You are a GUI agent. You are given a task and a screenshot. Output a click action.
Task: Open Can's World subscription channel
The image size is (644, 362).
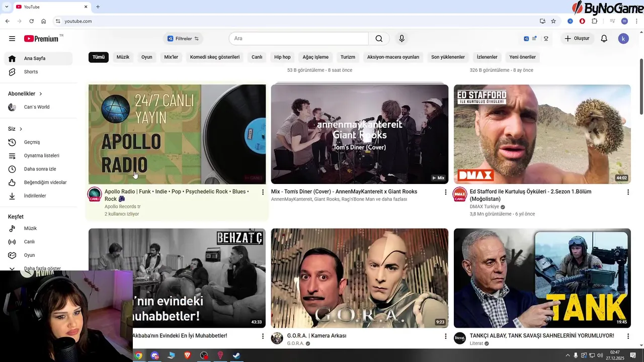(x=38, y=107)
